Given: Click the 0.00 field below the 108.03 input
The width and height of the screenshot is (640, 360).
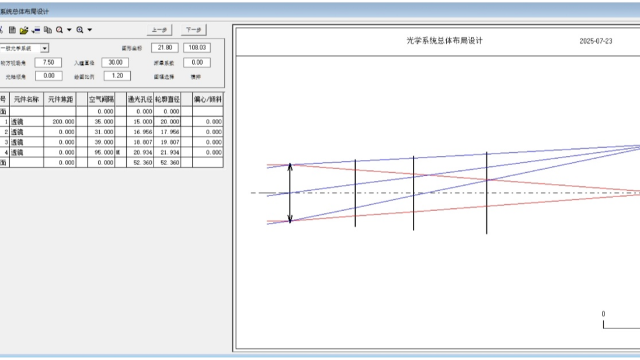Looking at the screenshot, I should (197, 62).
